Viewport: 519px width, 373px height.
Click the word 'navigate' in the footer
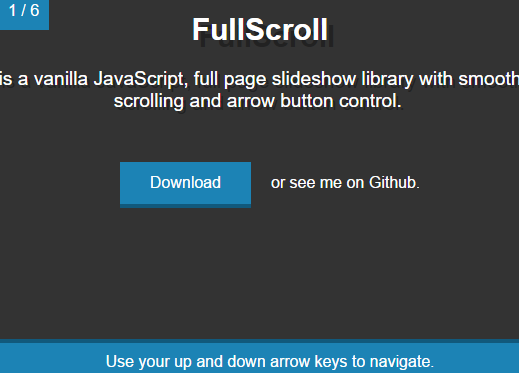[400, 362]
